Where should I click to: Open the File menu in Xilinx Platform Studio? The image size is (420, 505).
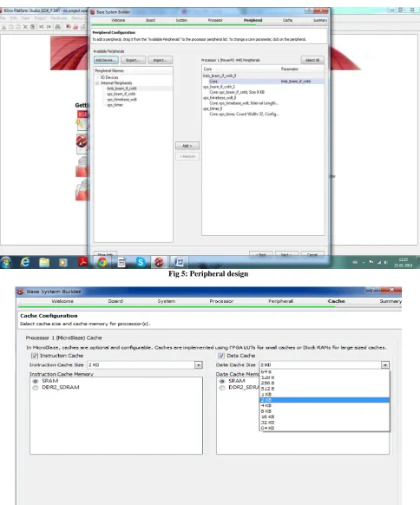[x=3, y=18]
